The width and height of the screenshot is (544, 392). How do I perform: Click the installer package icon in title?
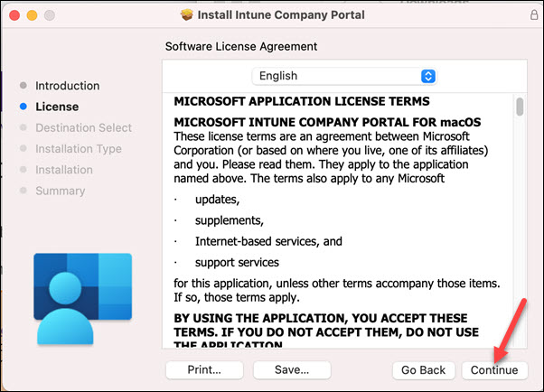pyautogui.click(x=187, y=14)
